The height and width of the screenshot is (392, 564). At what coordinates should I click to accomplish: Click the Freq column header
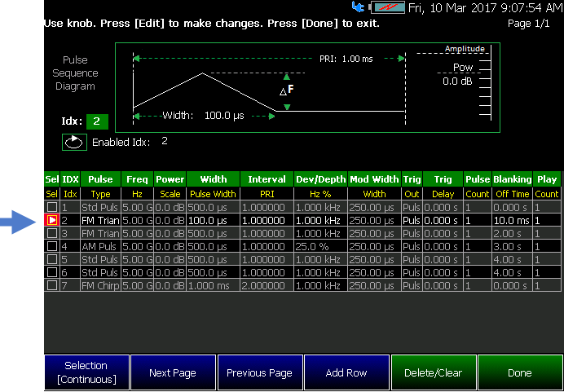click(x=138, y=179)
